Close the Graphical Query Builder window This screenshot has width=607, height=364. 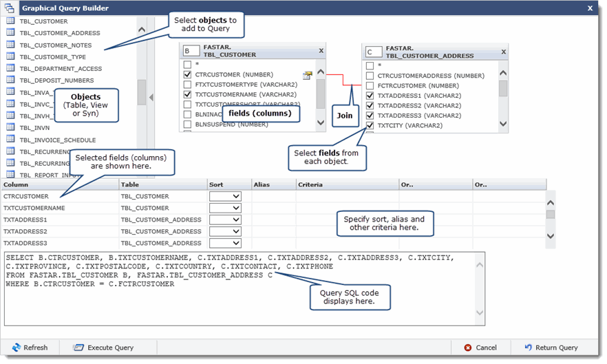(x=590, y=8)
